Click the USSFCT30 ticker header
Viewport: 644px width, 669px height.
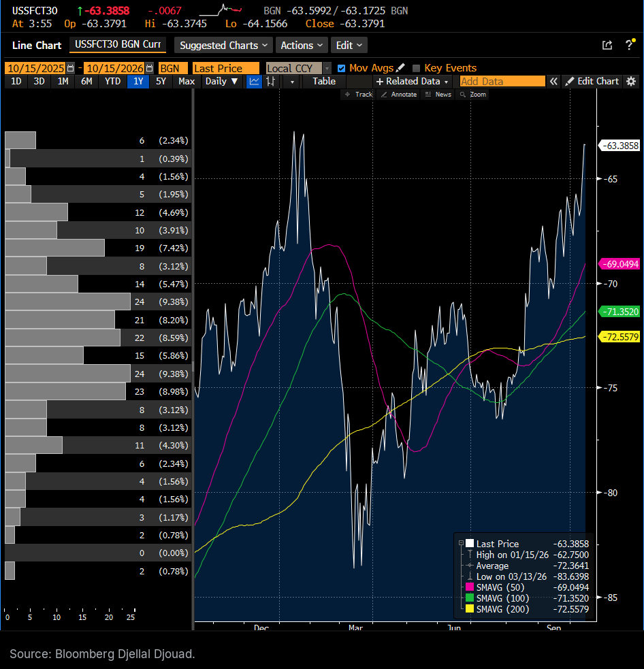coord(34,11)
